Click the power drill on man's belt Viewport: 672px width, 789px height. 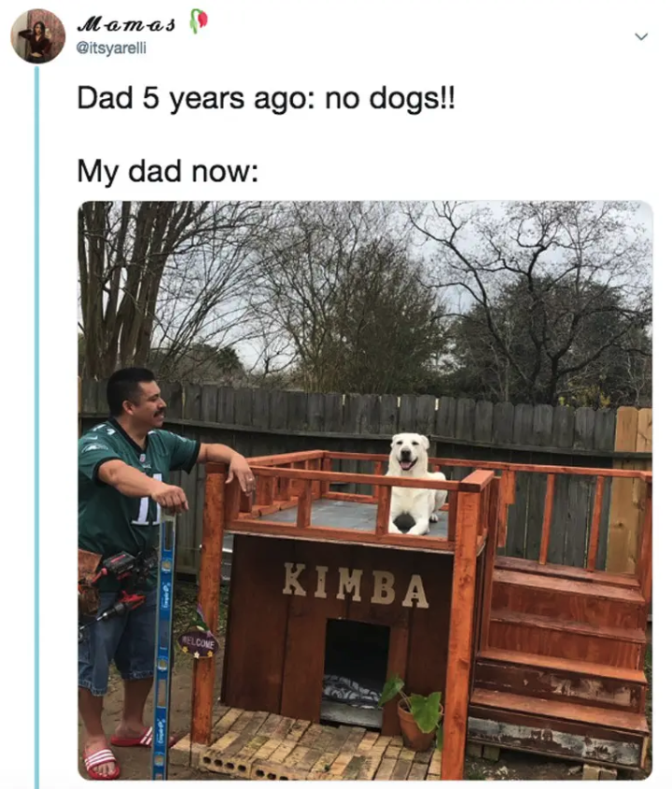pyautogui.click(x=119, y=584)
